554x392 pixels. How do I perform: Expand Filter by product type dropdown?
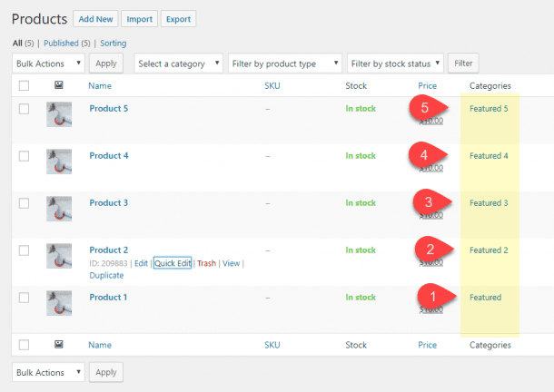[x=284, y=64]
